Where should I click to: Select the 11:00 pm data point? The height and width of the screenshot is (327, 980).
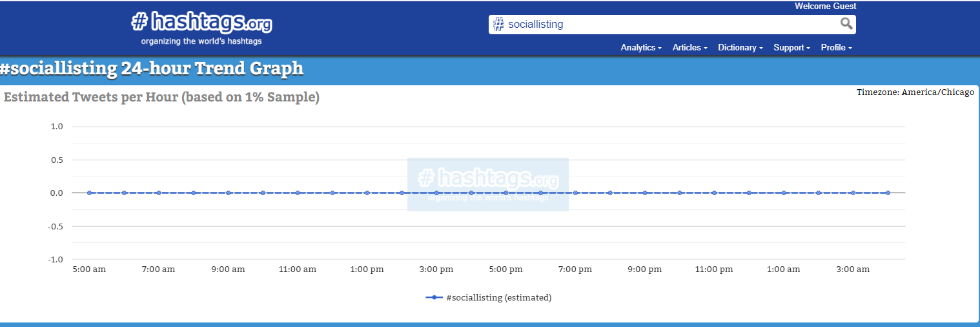pyautogui.click(x=714, y=193)
